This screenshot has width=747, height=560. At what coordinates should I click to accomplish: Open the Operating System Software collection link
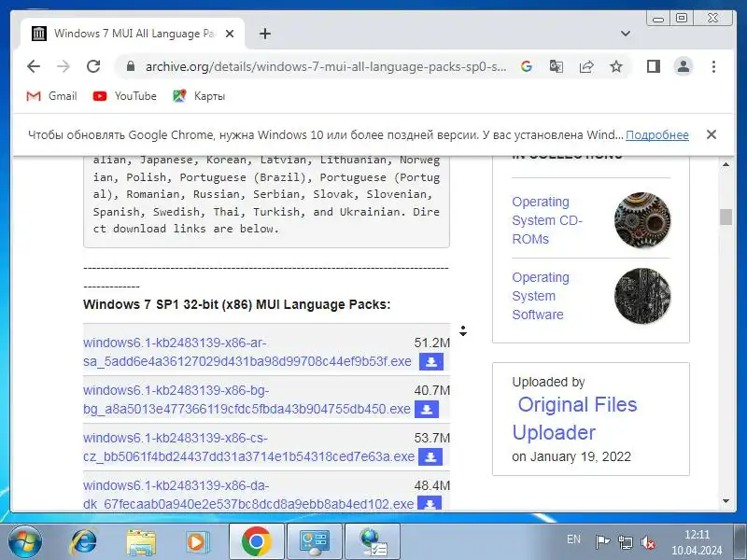(x=541, y=296)
